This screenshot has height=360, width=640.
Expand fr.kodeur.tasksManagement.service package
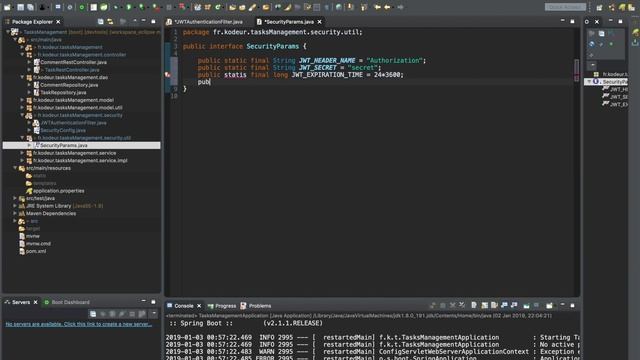tap(22, 153)
